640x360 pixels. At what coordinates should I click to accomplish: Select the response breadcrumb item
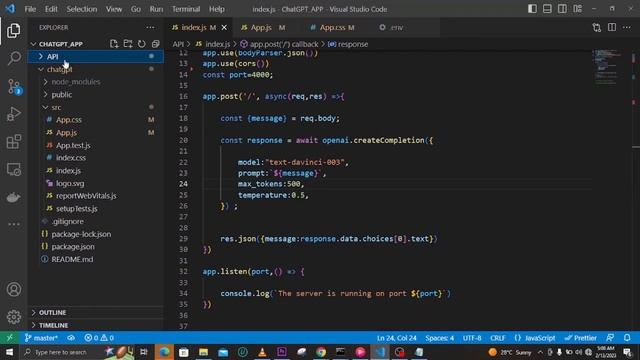click(x=348, y=44)
